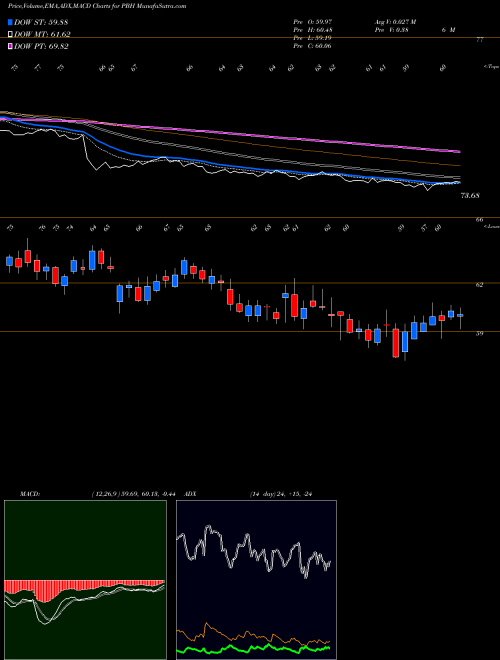Click the 'Pre L: 59.19' value
The width and height of the screenshot is (500, 660).
[312, 38]
